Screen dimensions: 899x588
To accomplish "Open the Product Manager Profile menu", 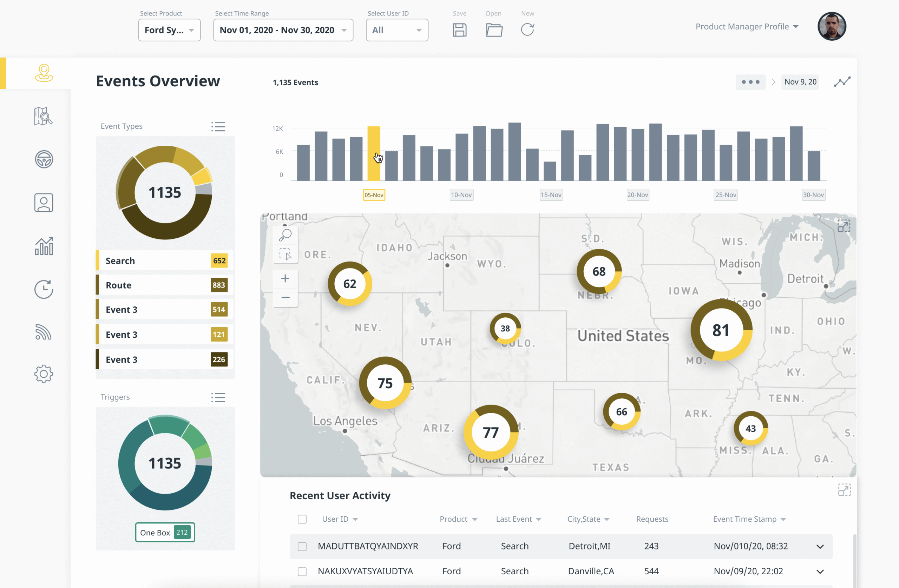I will point(747,26).
